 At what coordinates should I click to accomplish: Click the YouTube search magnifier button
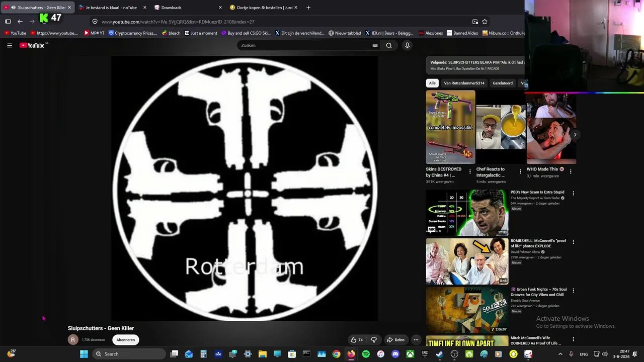389,45
